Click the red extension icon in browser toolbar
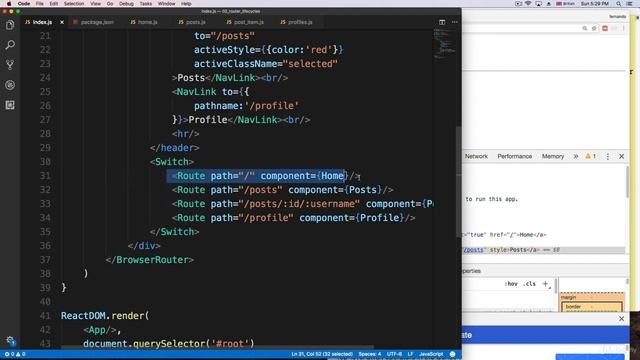The width and height of the screenshot is (640, 360). tap(605, 28)
